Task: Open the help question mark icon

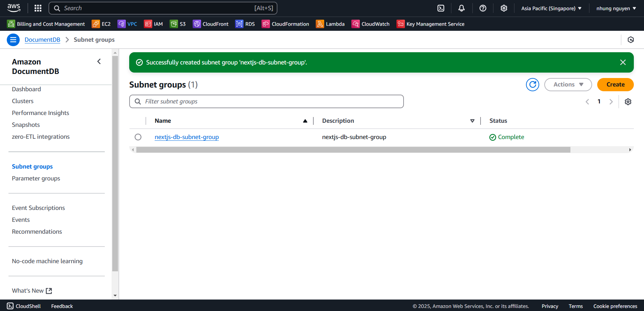Action: 483,8
